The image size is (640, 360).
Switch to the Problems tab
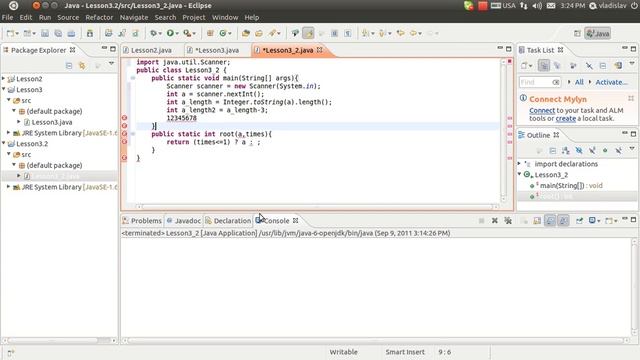(x=142, y=220)
